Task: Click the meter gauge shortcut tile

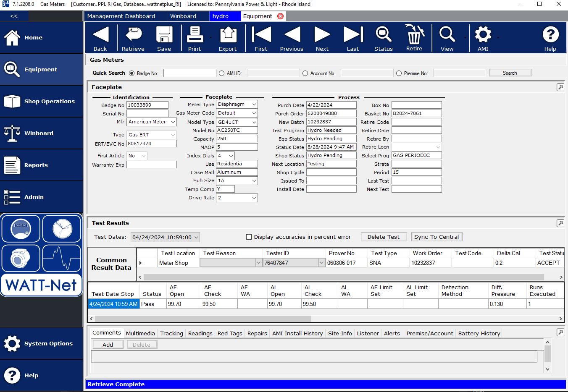Action: 21,229
